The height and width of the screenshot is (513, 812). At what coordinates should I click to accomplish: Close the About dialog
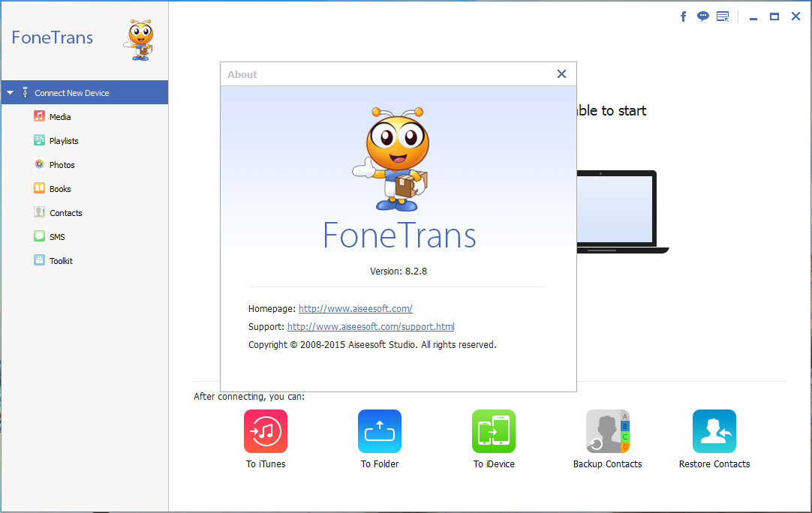pos(561,73)
